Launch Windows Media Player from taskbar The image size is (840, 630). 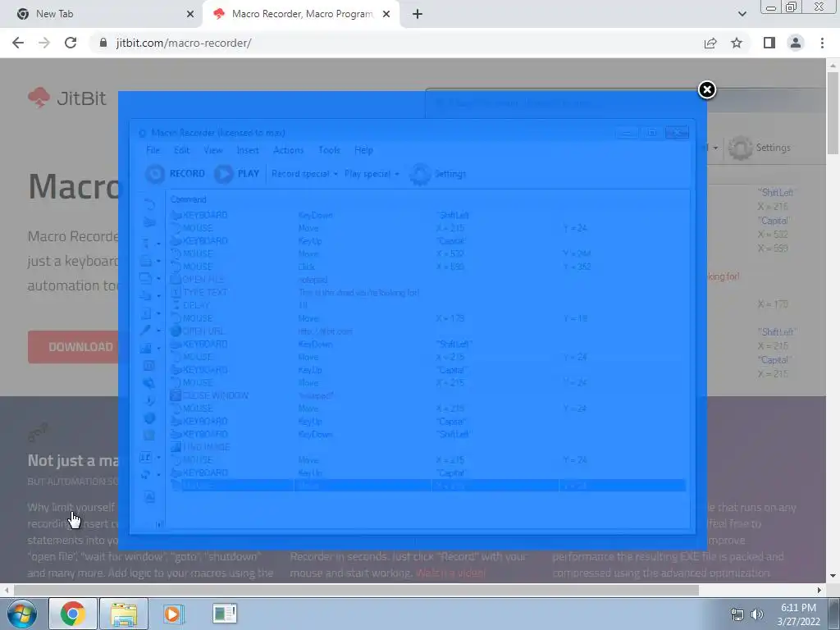173,614
